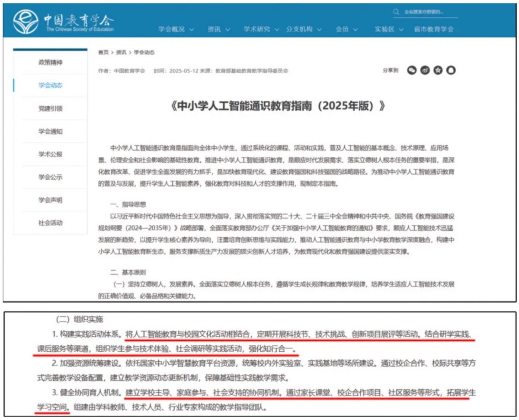Go to 省市教育学会 page
519x420 pixels.
434,29
